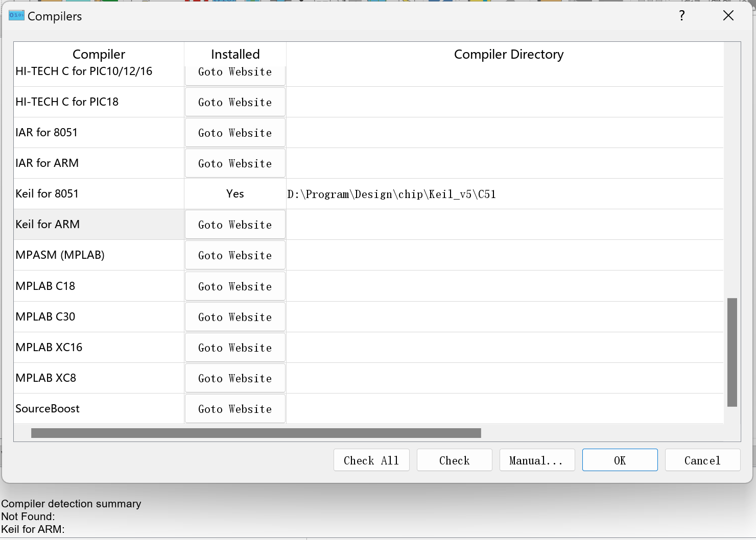Click the question mark help button
Image resolution: width=756 pixels, height=540 pixels.
(681, 16)
